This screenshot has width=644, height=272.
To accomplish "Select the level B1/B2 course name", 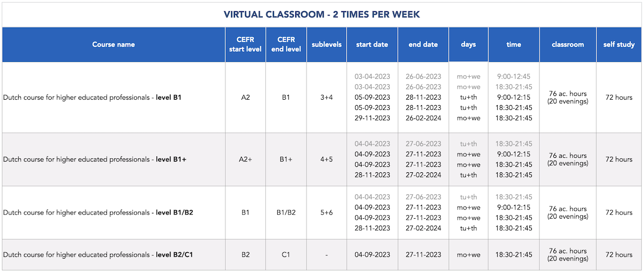I will click(98, 213).
